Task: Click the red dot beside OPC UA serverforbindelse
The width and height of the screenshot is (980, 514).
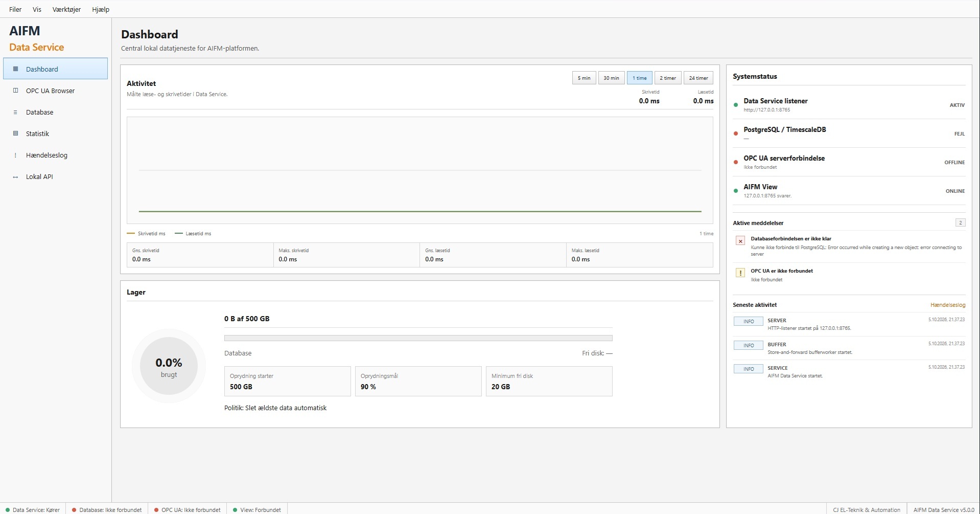Action: 736,162
